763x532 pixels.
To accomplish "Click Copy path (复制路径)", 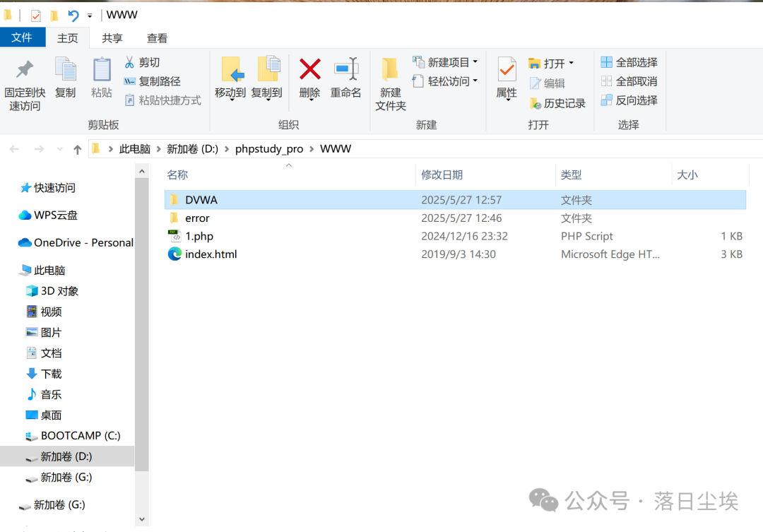I will [x=153, y=81].
